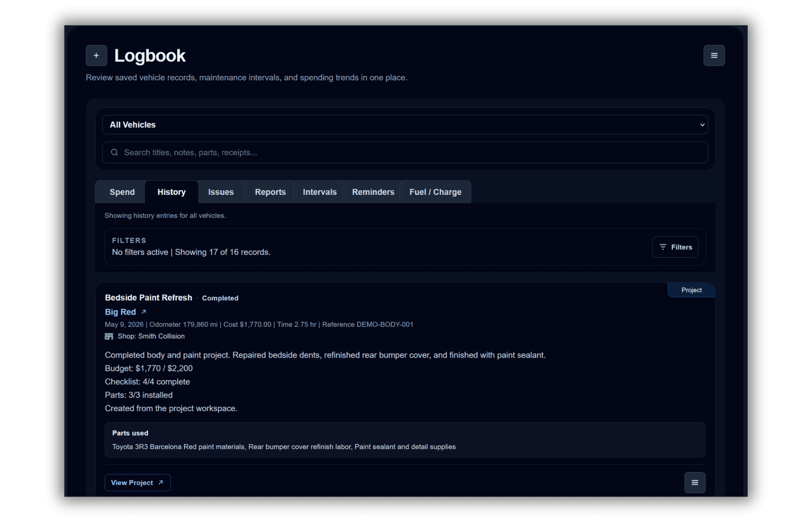Viewport: 812px width, 522px height.
Task: Open the Issues tab
Action: pos(221,192)
